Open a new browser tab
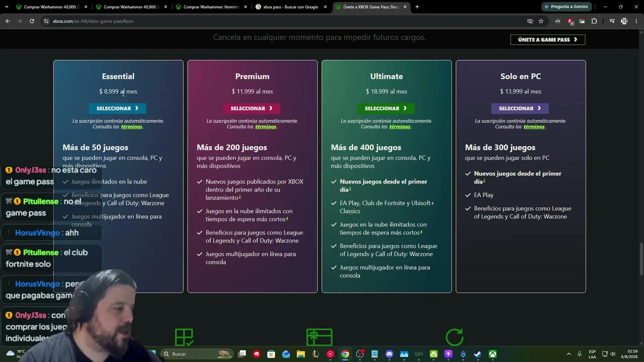Screen dimensions: 644x362 pyautogui.click(x=417, y=7)
